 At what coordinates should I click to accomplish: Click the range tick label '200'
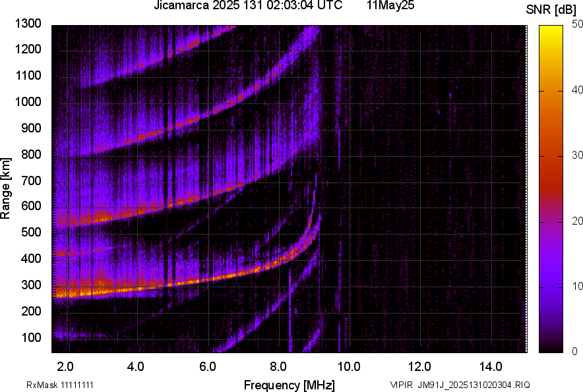coord(31,311)
